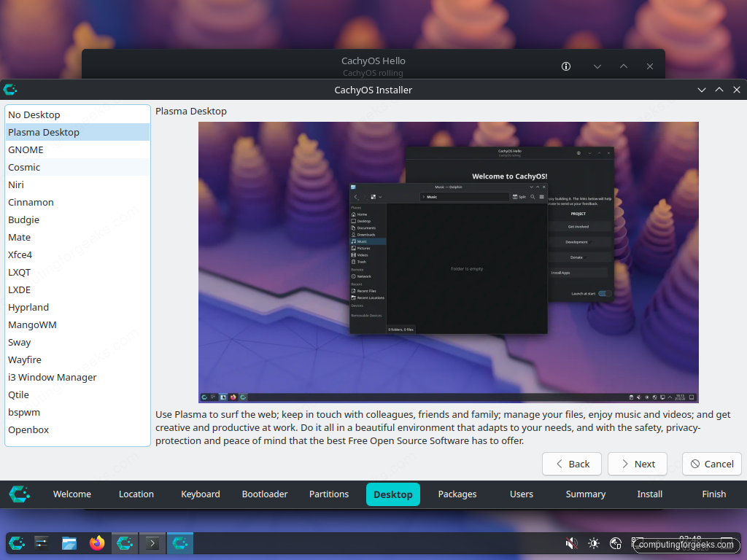Open Users step
Viewport: 747px width, 560px height.
click(x=522, y=494)
